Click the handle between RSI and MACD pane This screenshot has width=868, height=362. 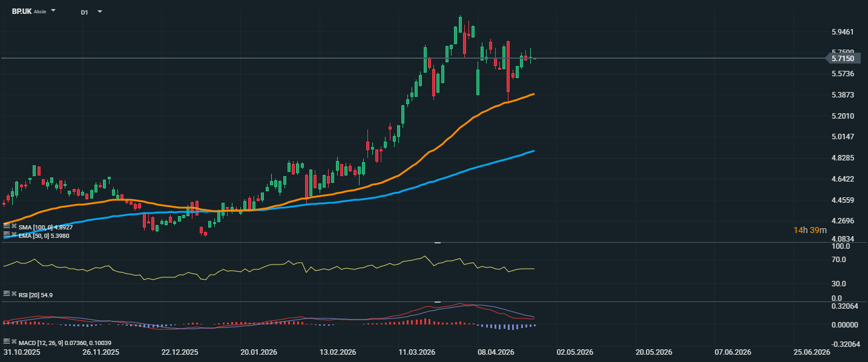point(438,301)
